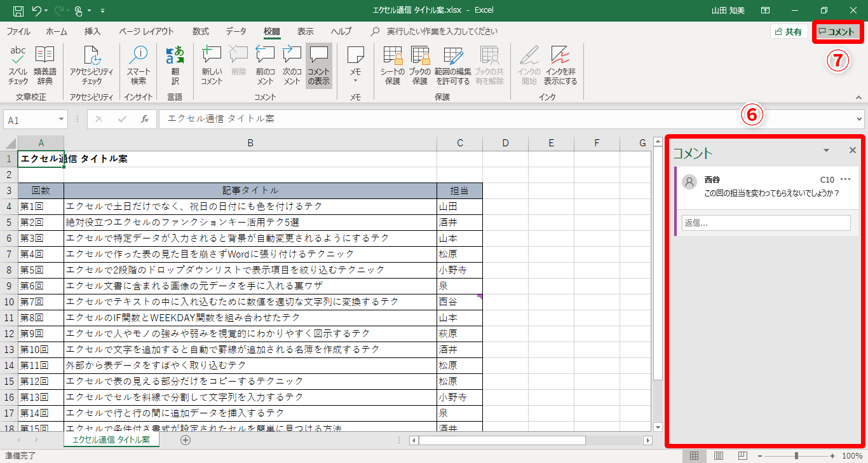Open the undo history dropdown arrow

pos(46,11)
